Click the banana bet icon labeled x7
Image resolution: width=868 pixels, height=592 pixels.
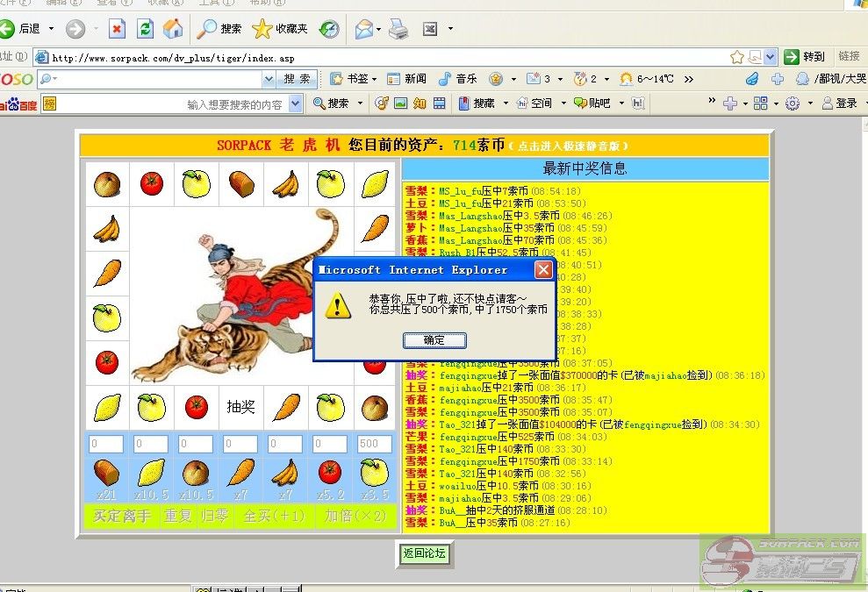(x=285, y=474)
